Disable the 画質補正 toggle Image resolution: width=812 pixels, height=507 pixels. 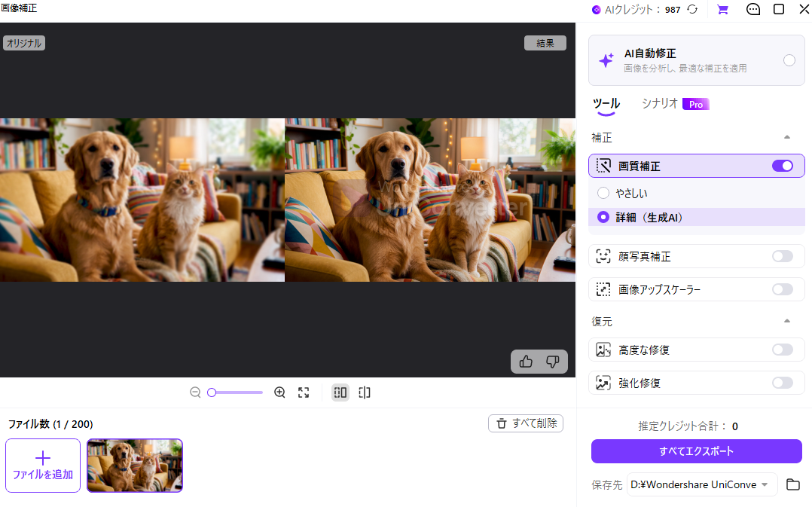783,166
